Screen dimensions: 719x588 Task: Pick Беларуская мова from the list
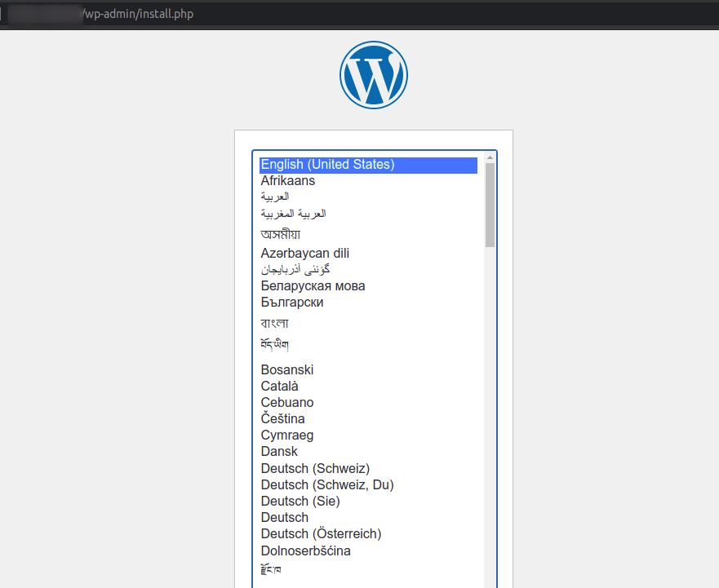(x=368, y=286)
